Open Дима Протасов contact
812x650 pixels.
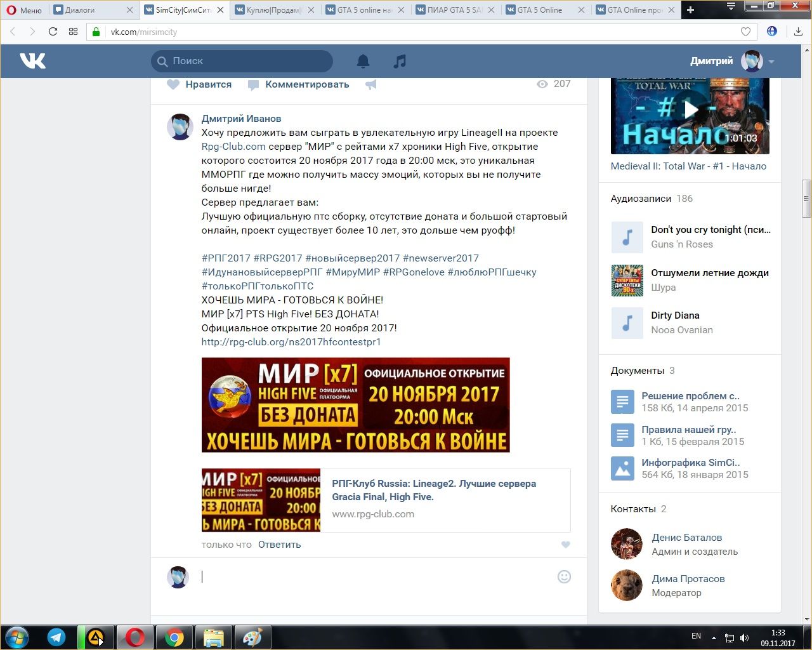click(x=688, y=579)
